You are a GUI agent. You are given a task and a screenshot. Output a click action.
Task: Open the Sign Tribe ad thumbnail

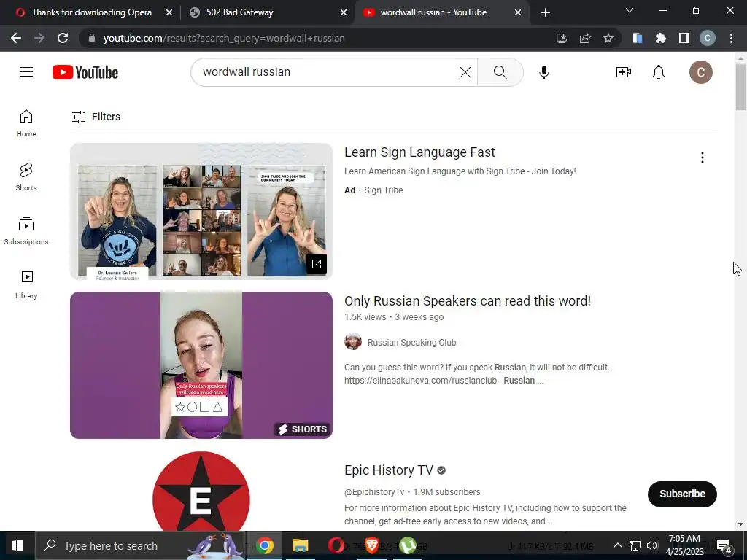(x=201, y=211)
